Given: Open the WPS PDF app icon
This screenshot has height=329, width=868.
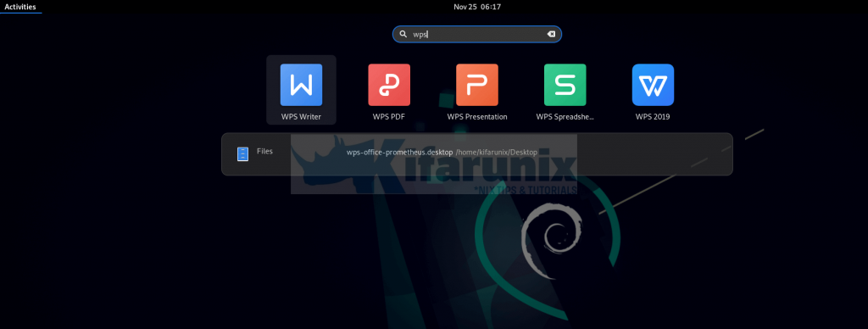Looking at the screenshot, I should click(x=389, y=85).
